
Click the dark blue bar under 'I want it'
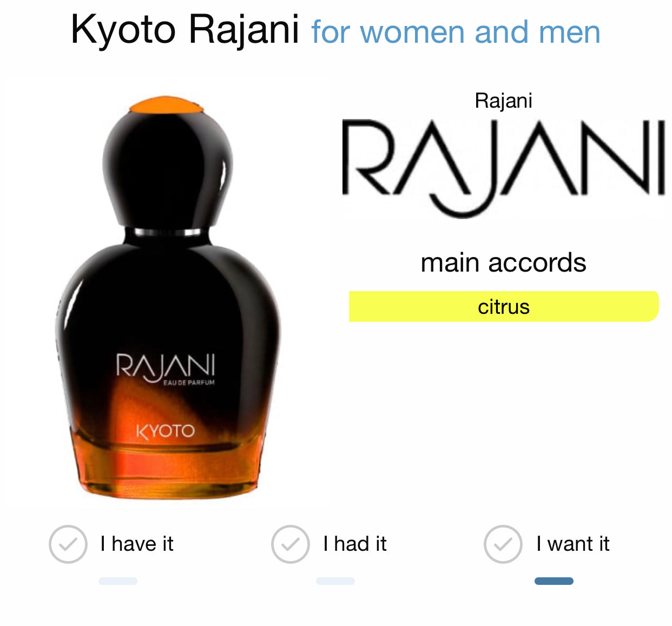[x=554, y=581]
